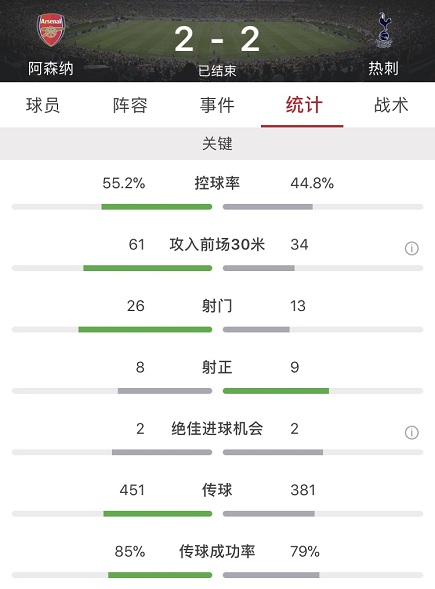
Task: Tap the 热刺 team name
Action: [x=384, y=68]
